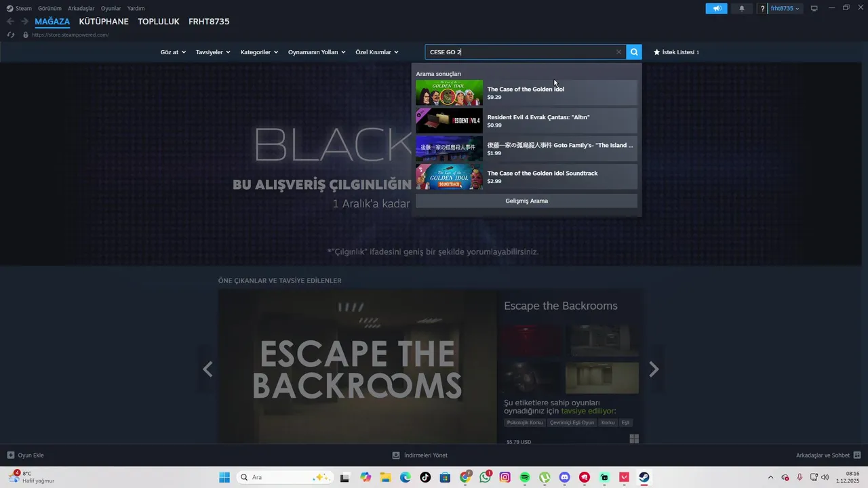The image size is (868, 488).
Task: Expand the Tavsiyeler dropdown
Action: (213, 52)
